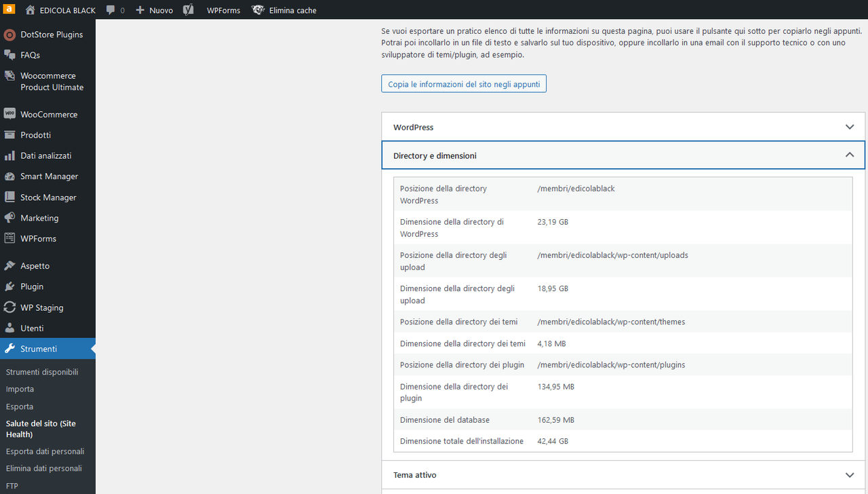Screen dimensions: 868x494
Task: Click Elimina cache in the admin bar
Action: pos(293,10)
